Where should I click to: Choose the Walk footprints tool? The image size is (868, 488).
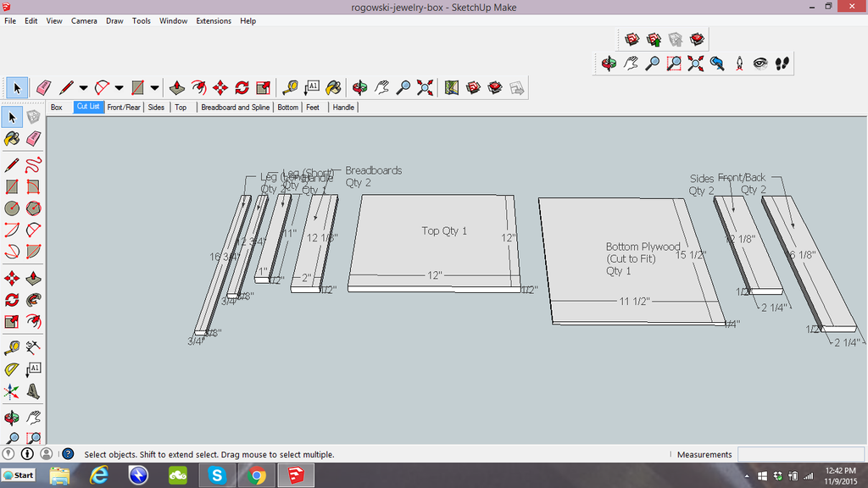pos(782,64)
